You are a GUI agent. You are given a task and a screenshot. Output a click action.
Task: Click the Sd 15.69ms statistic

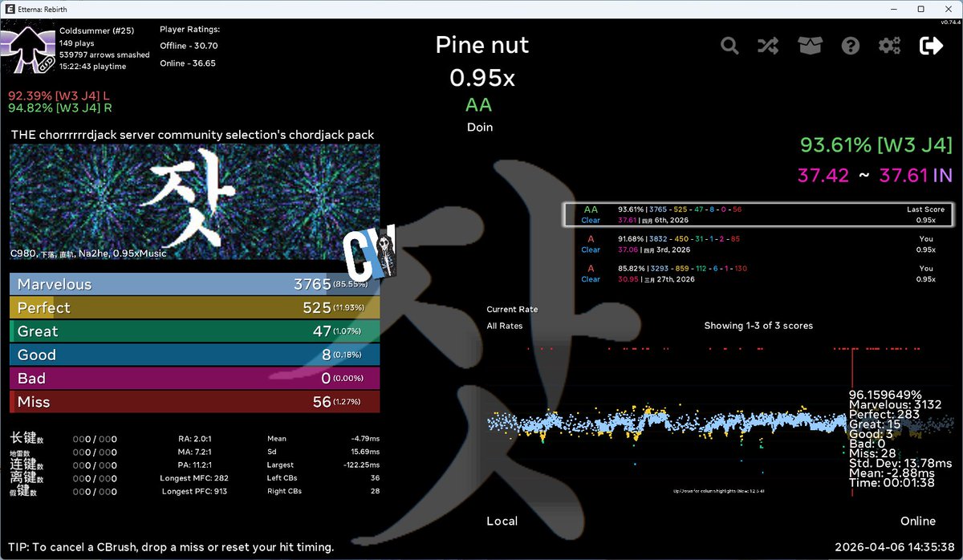click(x=323, y=452)
